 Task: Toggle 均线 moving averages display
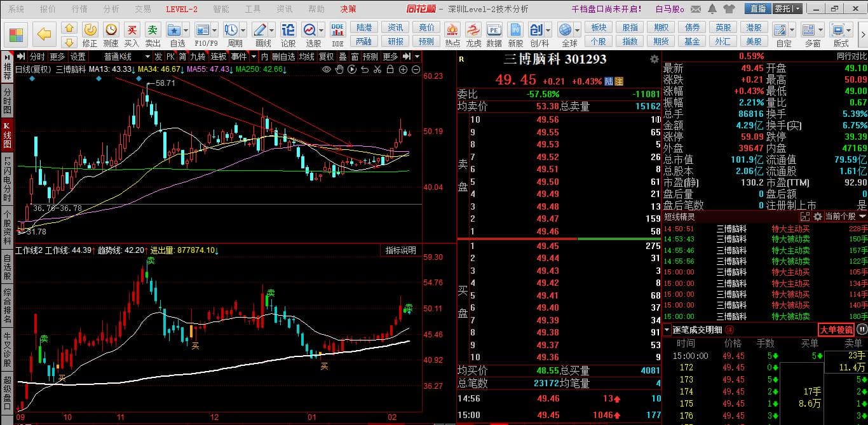coord(307,57)
